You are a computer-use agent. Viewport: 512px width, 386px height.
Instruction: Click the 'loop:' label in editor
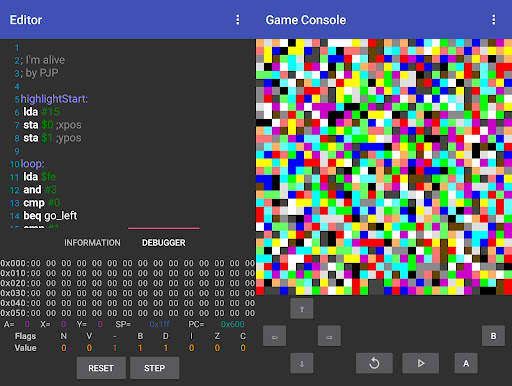(32, 164)
